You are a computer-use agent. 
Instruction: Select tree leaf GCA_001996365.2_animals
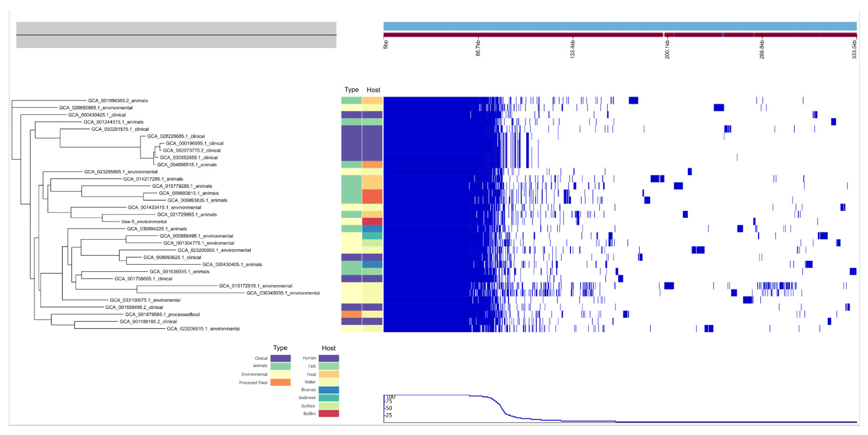tap(118, 100)
